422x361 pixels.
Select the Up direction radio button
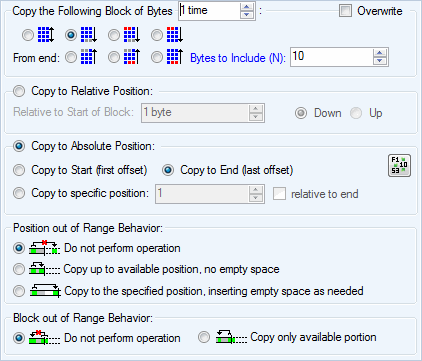[356, 113]
